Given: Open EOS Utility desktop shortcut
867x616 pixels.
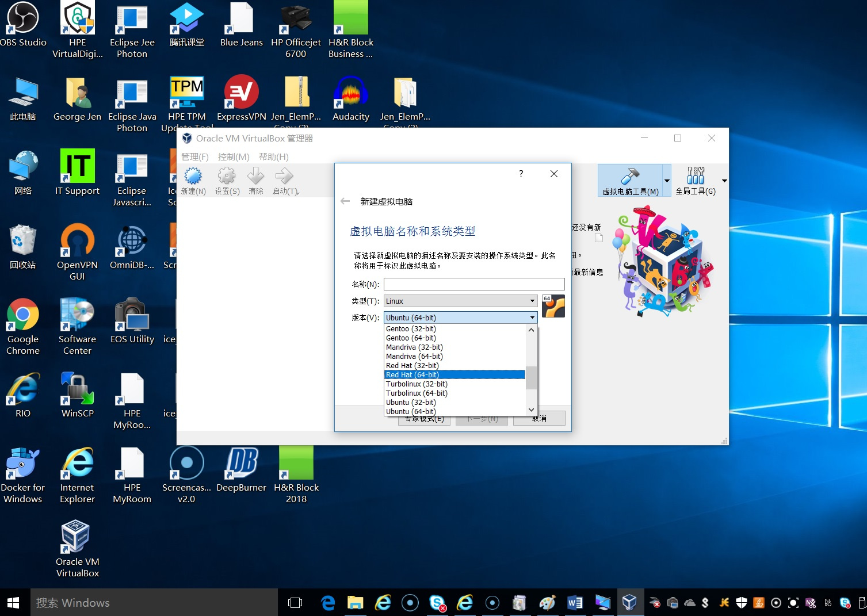Looking at the screenshot, I should [x=132, y=321].
